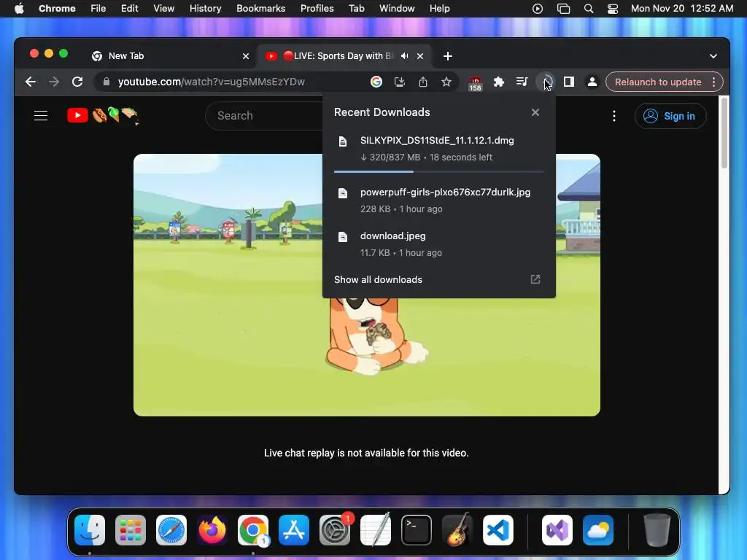Open the Extensions puzzle icon
This screenshot has height=560, width=747.
[499, 82]
